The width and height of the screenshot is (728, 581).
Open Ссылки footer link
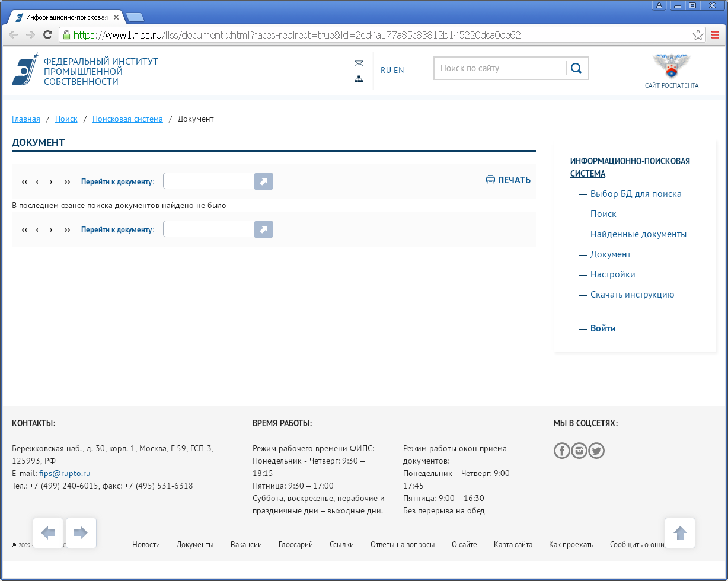[x=341, y=544]
